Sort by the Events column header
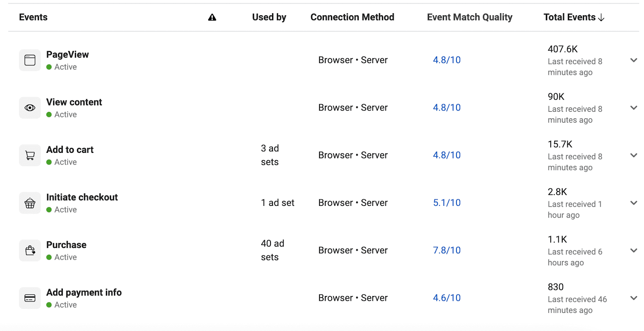644x331 pixels. pos(33,17)
